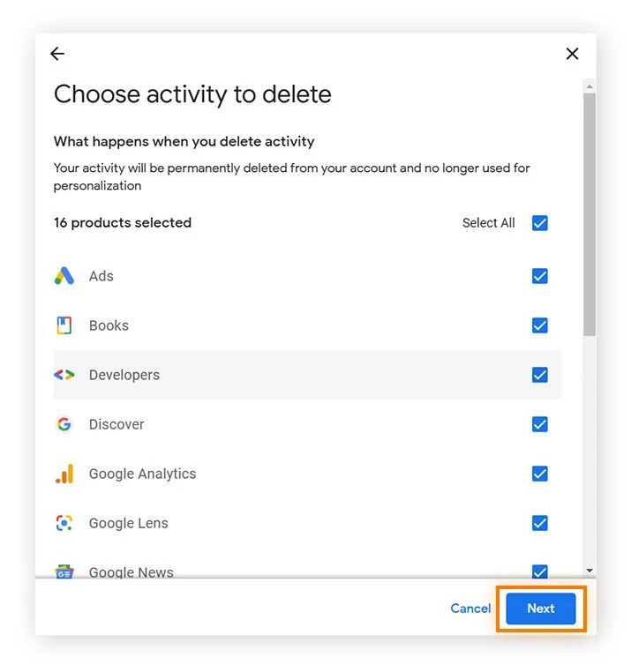This screenshot has width=631, height=672.
Task: Deselect the Books checkbox
Action: click(x=540, y=325)
